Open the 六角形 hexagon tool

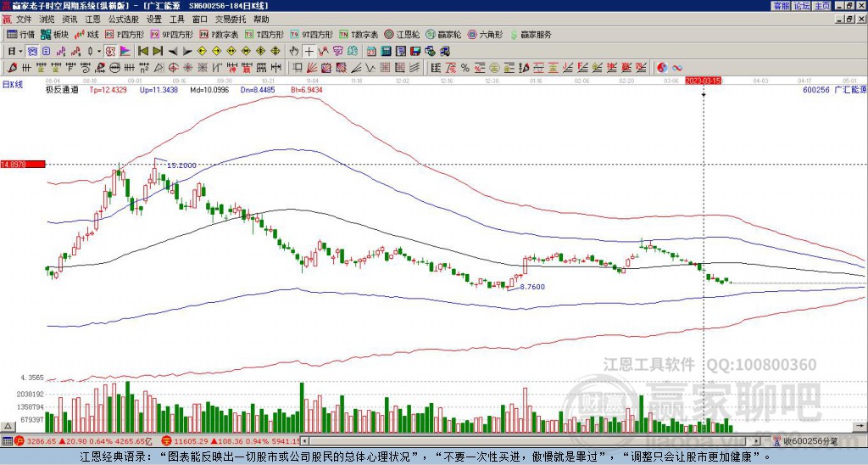(x=485, y=34)
